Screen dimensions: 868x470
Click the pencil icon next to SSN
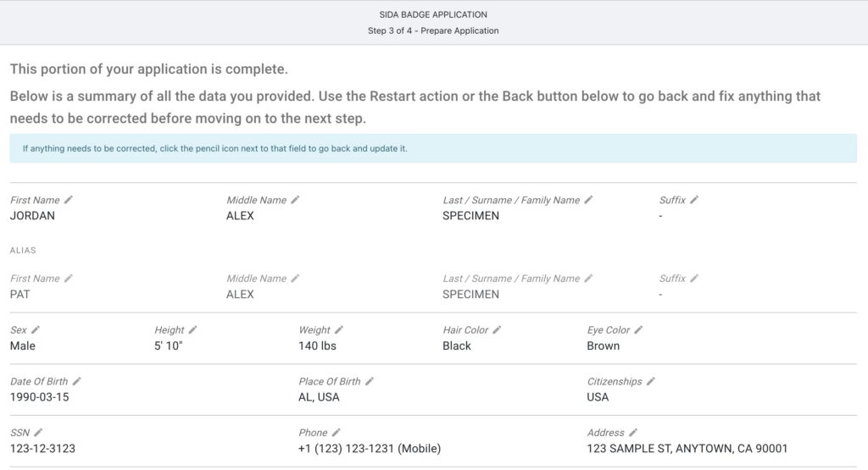[x=38, y=433]
